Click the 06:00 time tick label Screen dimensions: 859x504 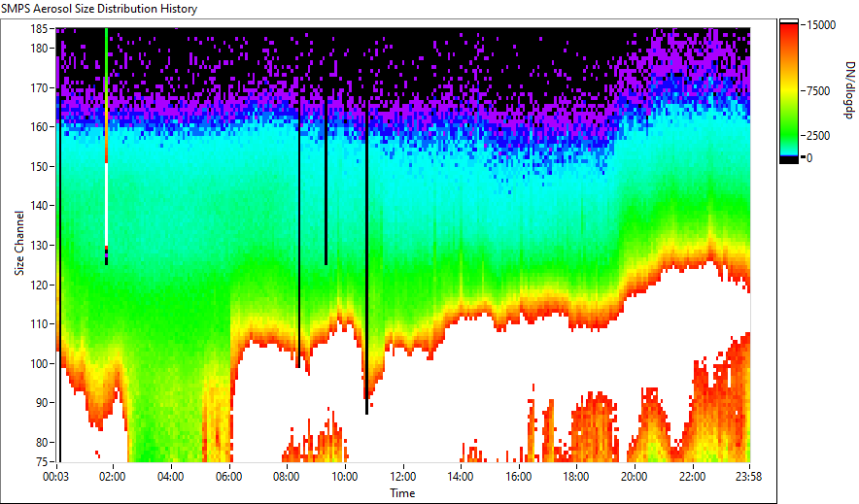point(228,477)
